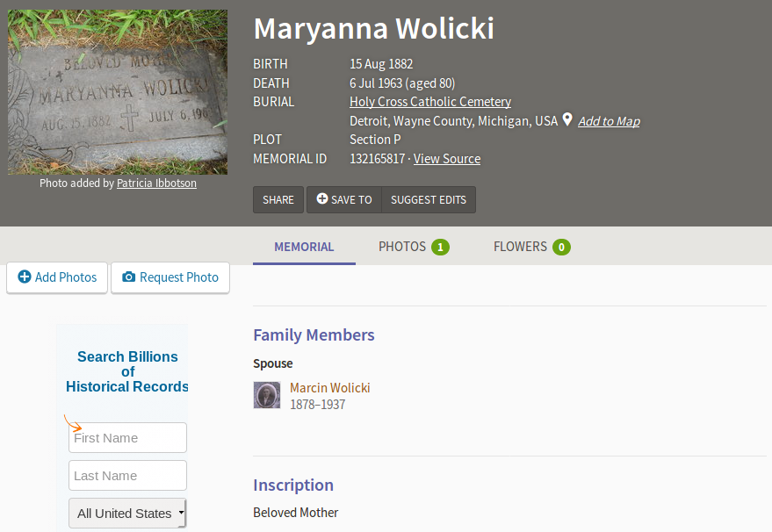Viewport: 772px width, 532px height.
Task: Open the Flowers tab
Action: point(520,247)
